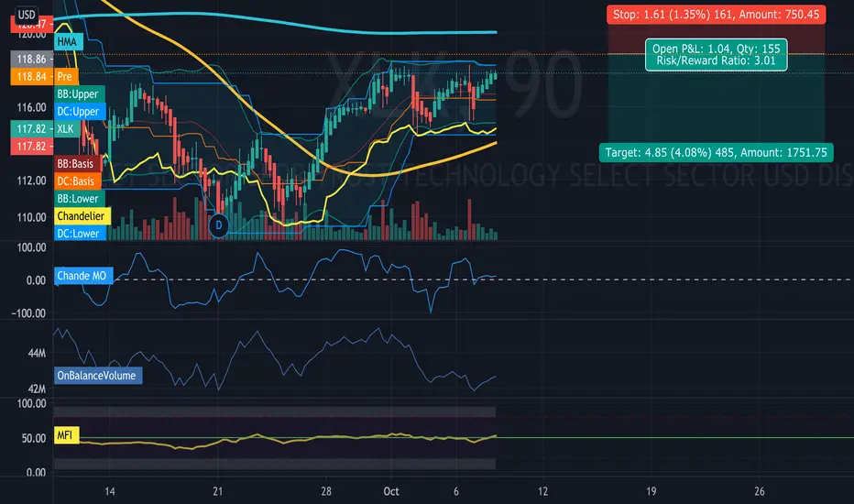
Task: Click the green Target level box
Action: pos(717,152)
